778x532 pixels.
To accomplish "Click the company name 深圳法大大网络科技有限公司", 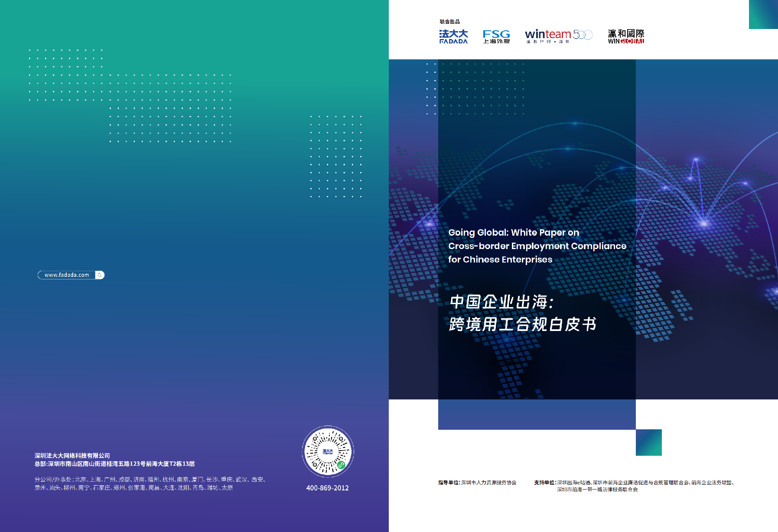I will [72, 455].
